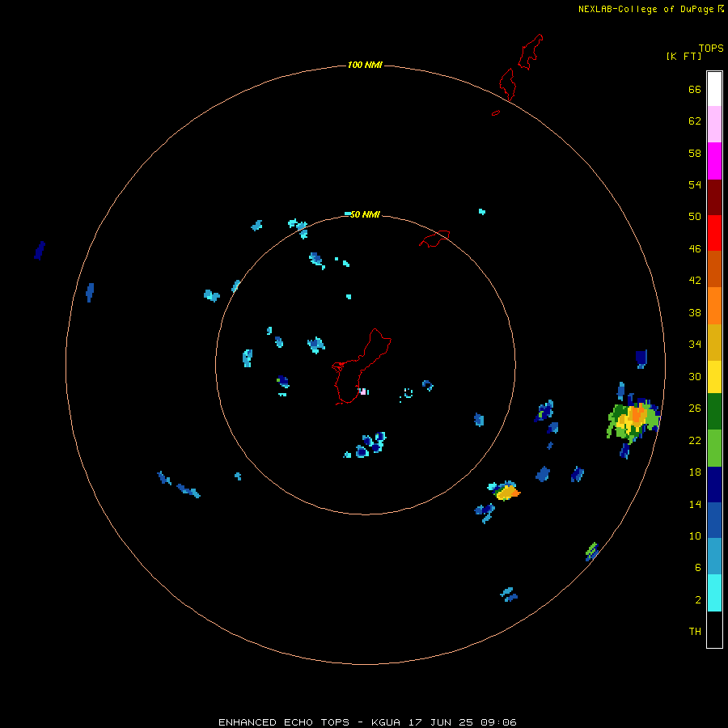This screenshot has height=728, width=728.
Task: Click the Guam island outline at center
Action: (362, 366)
